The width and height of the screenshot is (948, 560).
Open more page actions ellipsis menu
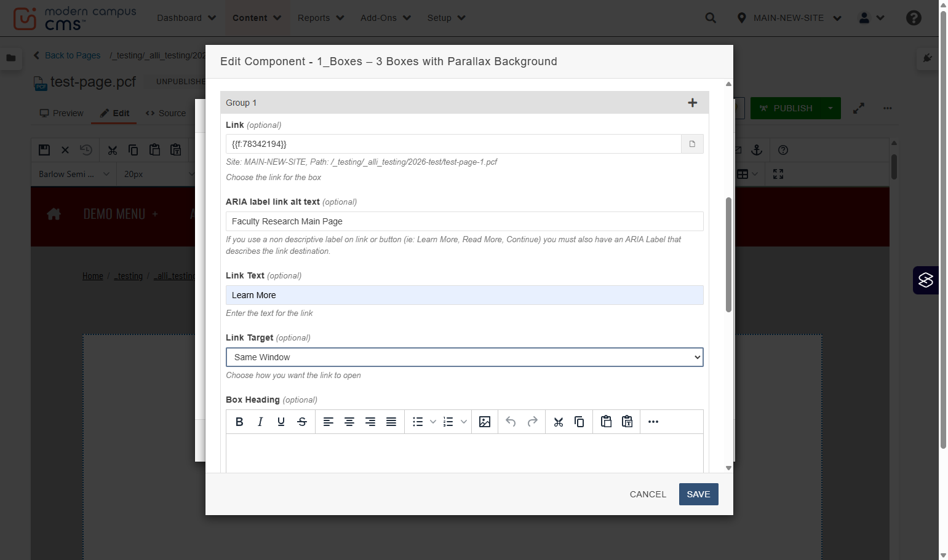point(887,108)
